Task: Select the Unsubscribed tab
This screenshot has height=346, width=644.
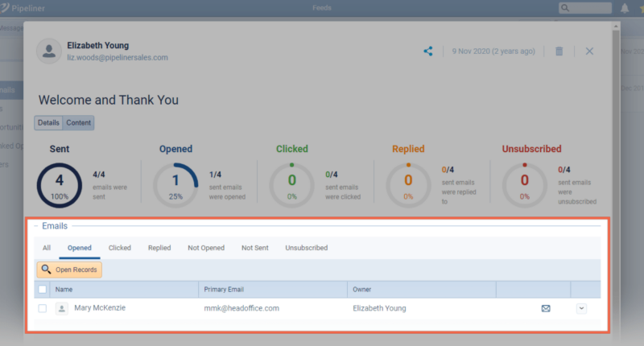Action: point(306,248)
